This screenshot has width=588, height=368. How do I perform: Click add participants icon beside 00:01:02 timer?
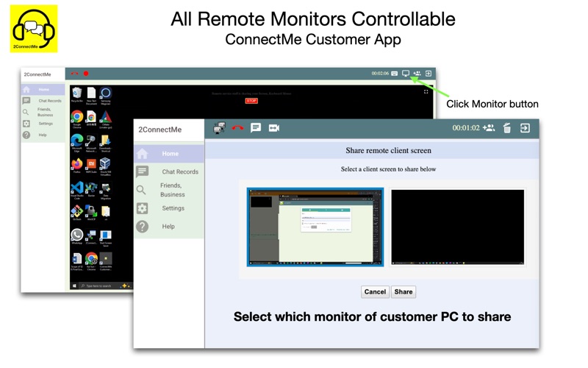point(489,128)
